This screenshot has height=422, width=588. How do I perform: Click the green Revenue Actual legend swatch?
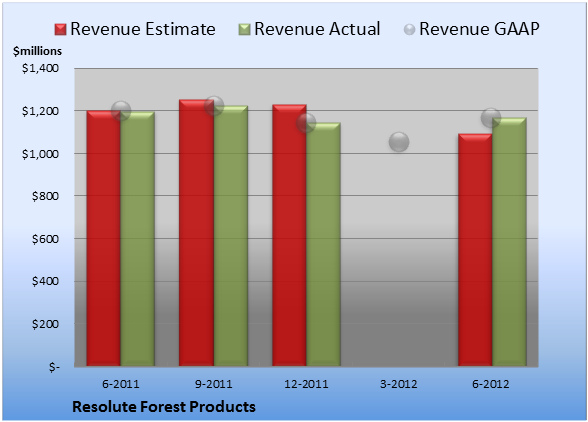pos(244,30)
